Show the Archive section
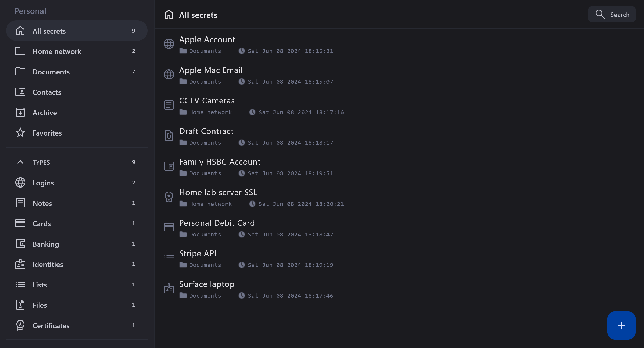The width and height of the screenshot is (644, 348). (45, 113)
